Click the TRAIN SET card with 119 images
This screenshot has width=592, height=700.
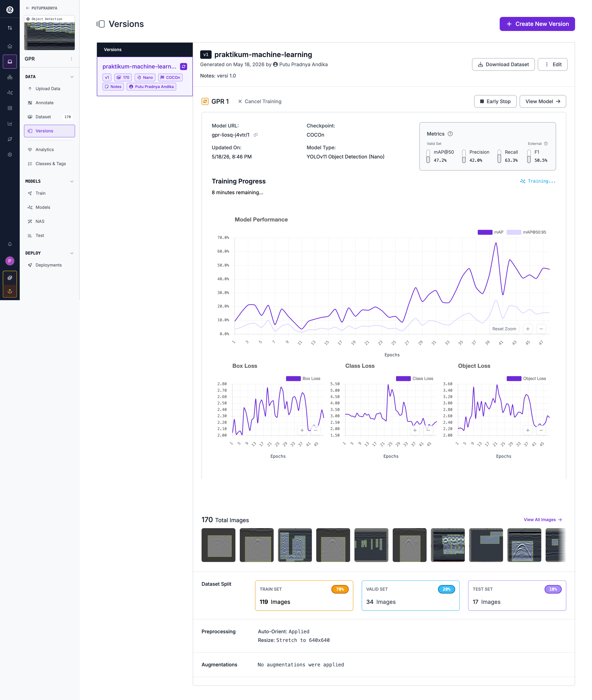tap(304, 595)
